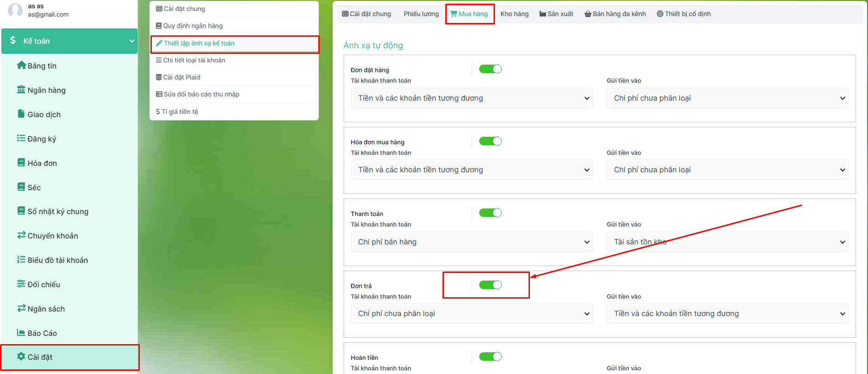Toggle the Hóa đơn mua hàng switch off
This screenshot has width=868, height=374.
(x=490, y=141)
